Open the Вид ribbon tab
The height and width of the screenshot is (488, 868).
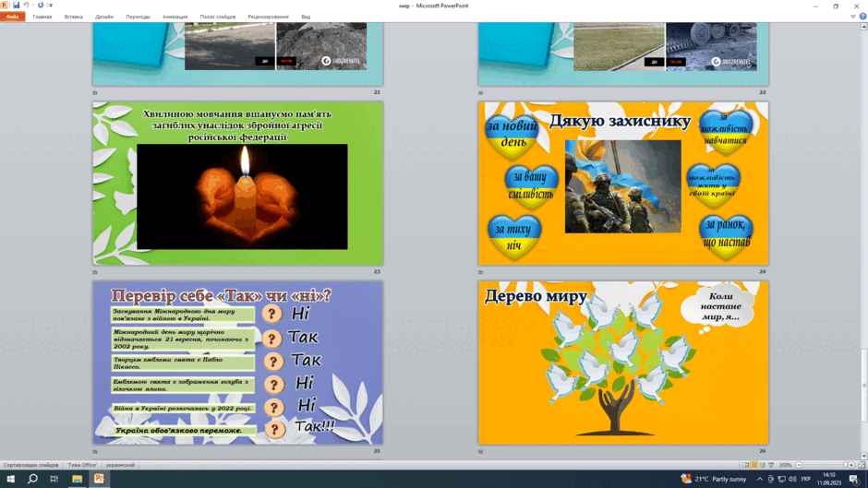pos(306,17)
